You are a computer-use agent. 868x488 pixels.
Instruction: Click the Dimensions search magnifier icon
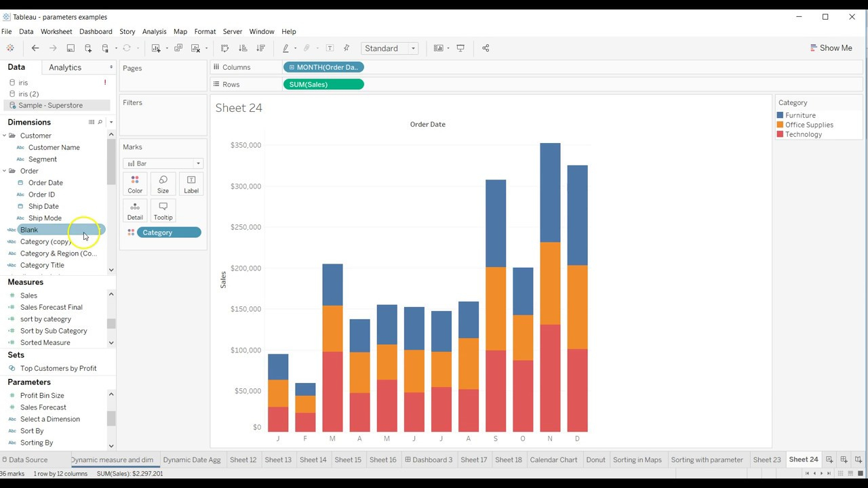click(100, 122)
